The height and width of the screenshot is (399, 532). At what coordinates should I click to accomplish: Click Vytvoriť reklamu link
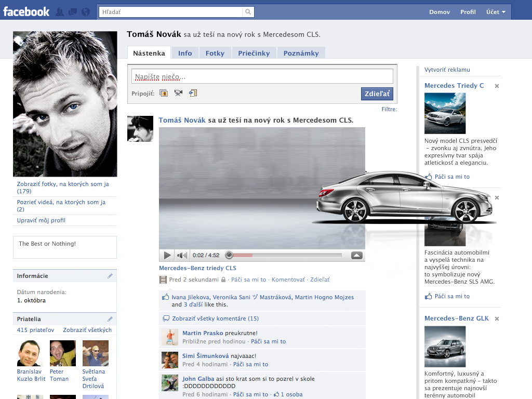click(447, 70)
